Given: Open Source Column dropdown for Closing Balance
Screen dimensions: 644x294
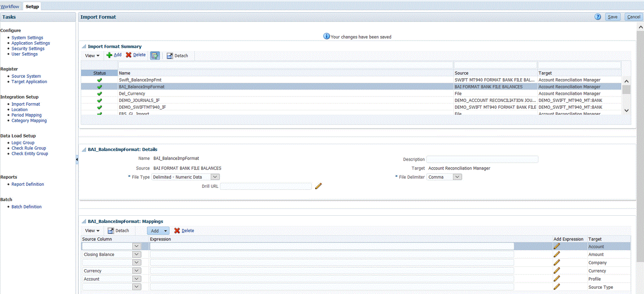Looking at the screenshot, I should coord(136,254).
